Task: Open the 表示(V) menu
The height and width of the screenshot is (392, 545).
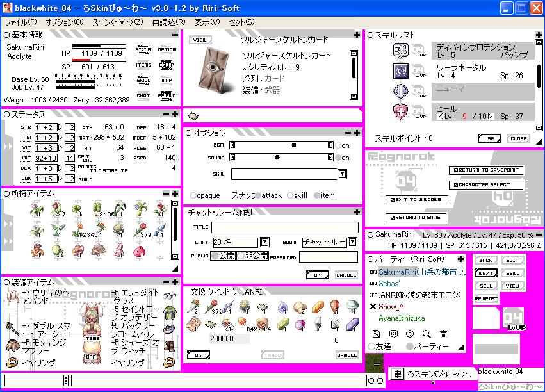Action: tap(207, 22)
